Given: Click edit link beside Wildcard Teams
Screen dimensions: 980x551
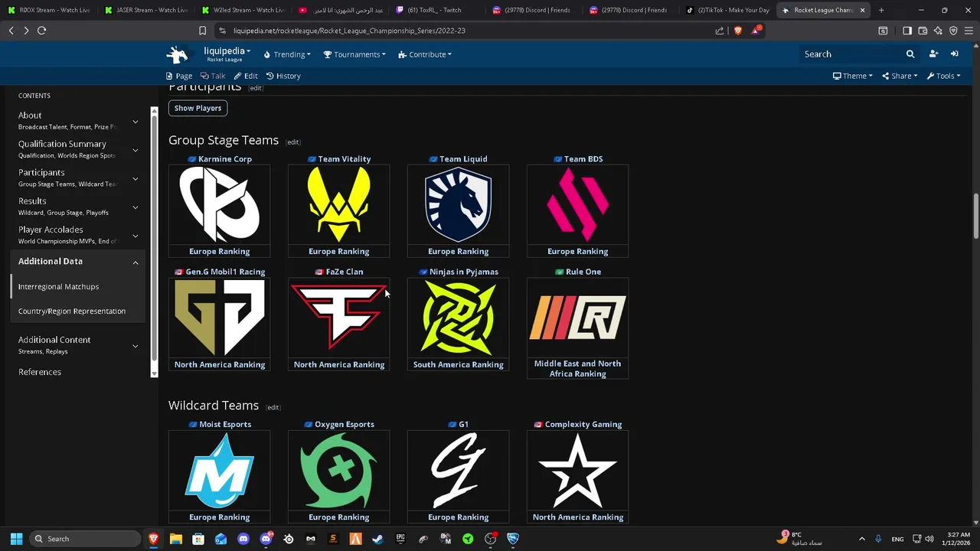Looking at the screenshot, I should point(273,407).
